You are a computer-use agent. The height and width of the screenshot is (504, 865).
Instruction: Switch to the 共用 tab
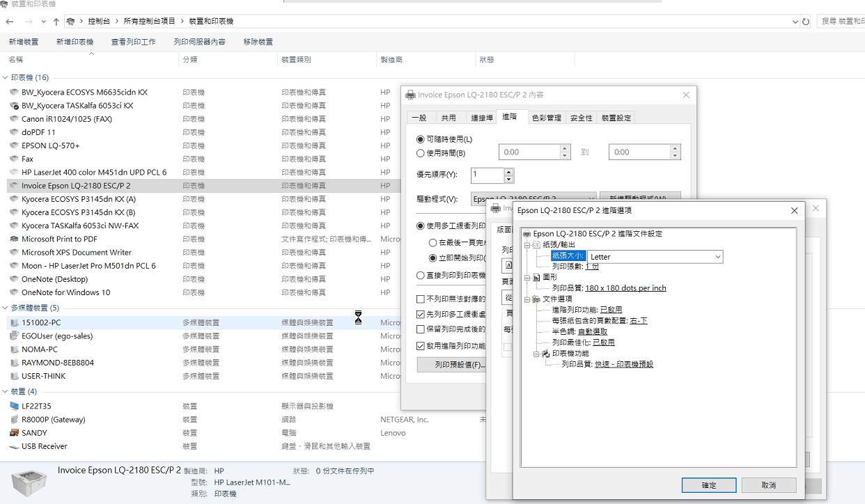[449, 118]
